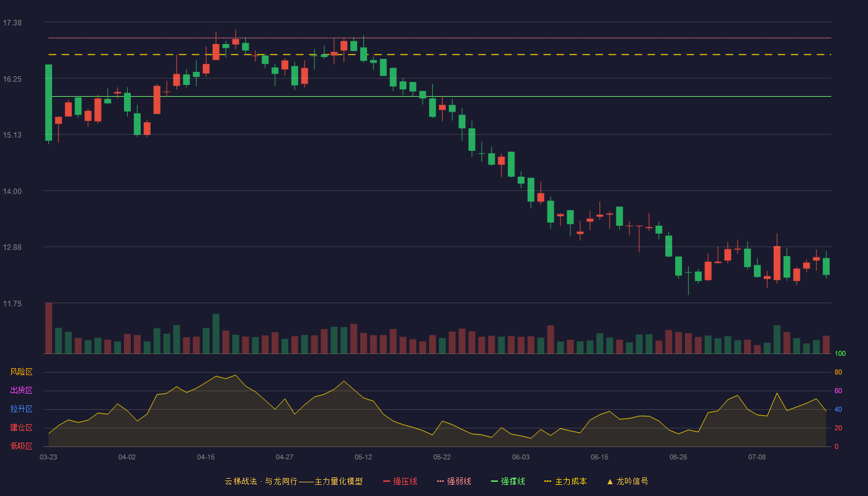Click the white horizontal price line

point(440,96)
